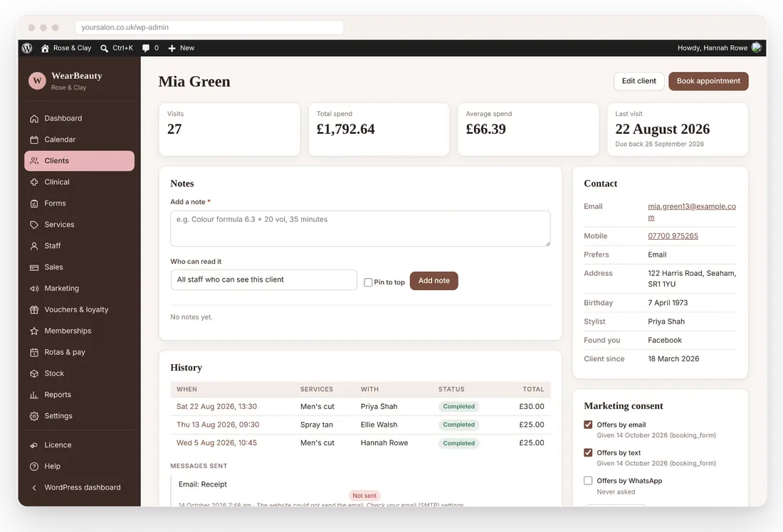Image resolution: width=783 pixels, height=532 pixels.
Task: Click the Completed status on Spray tan row
Action: pyautogui.click(x=458, y=425)
